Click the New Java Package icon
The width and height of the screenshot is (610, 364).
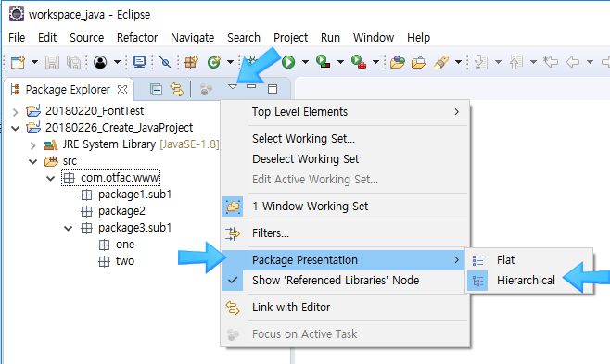tap(191, 62)
